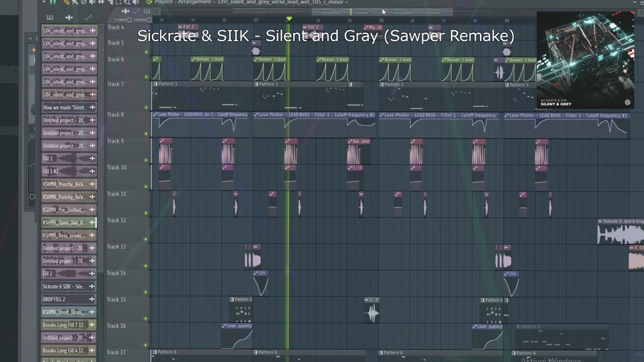
Task: Click waveform icon on KSHMR_Short_Drum sample
Action: (x=92, y=312)
